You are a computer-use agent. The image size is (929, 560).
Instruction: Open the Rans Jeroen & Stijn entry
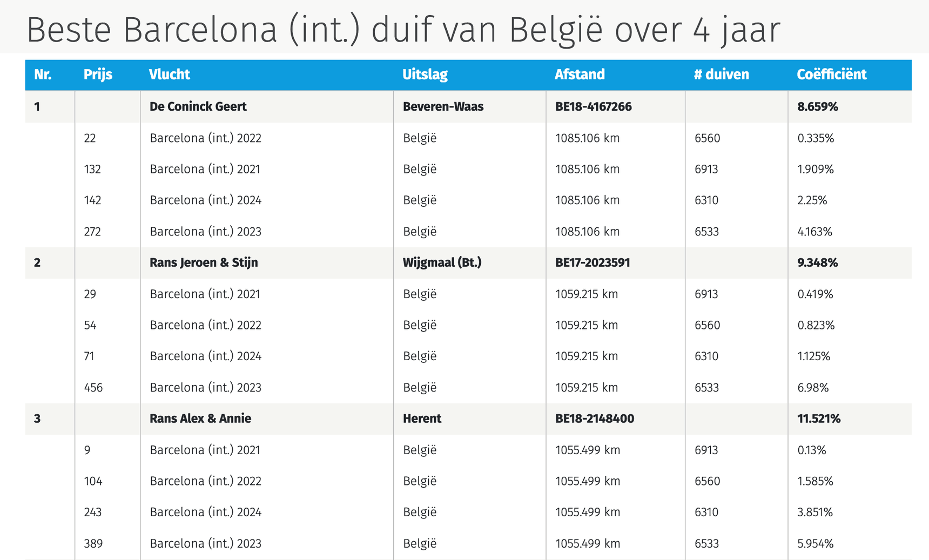[x=204, y=263]
